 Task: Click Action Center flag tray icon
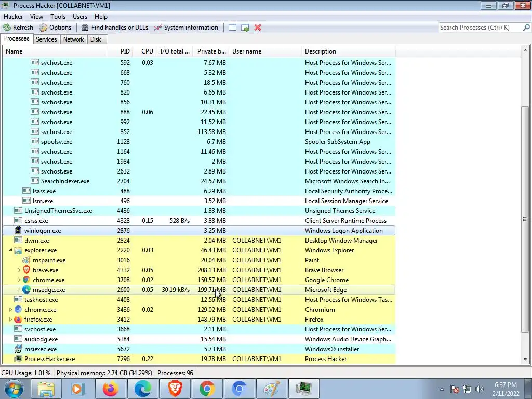click(455, 389)
